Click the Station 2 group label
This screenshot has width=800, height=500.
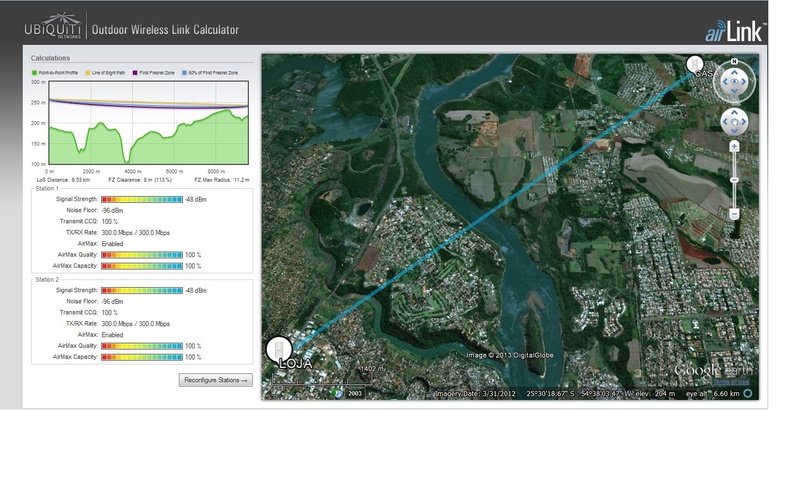[47, 280]
